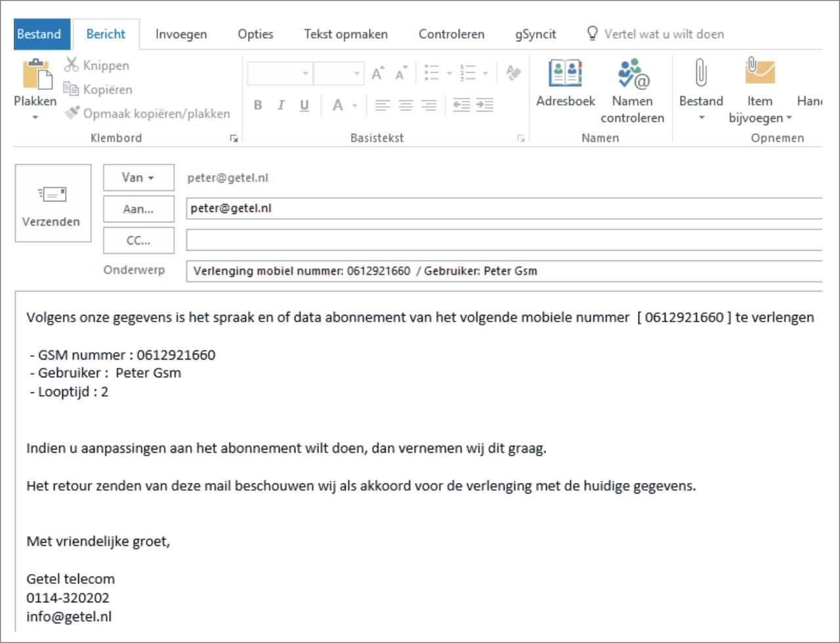Center the text alignment

406,106
